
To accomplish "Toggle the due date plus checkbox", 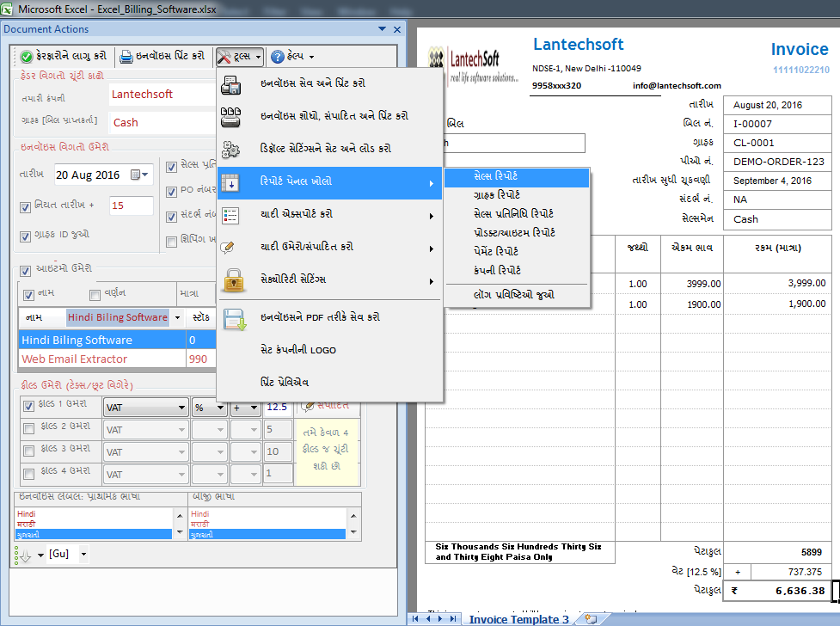I will (25, 207).
